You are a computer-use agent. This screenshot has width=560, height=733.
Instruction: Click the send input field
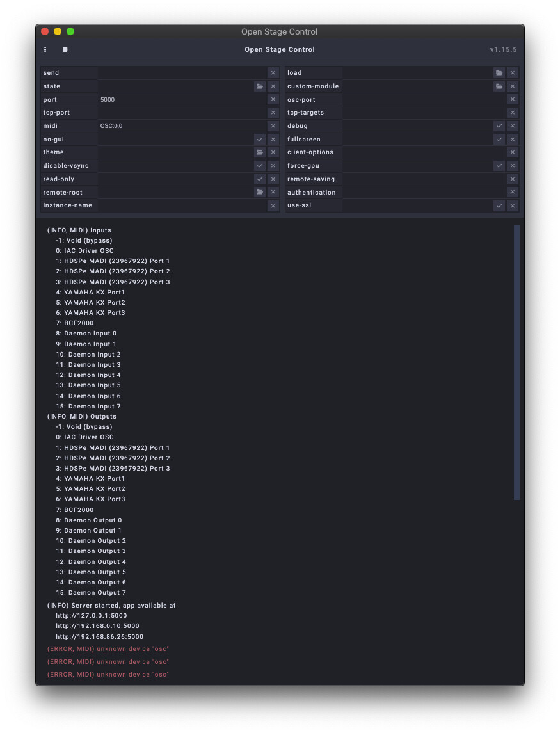pyautogui.click(x=182, y=73)
